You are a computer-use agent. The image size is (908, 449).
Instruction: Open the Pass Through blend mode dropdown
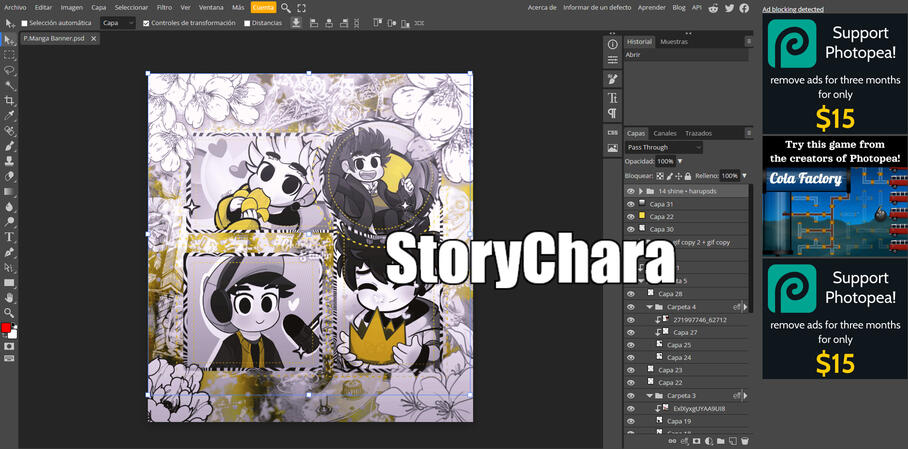point(664,147)
